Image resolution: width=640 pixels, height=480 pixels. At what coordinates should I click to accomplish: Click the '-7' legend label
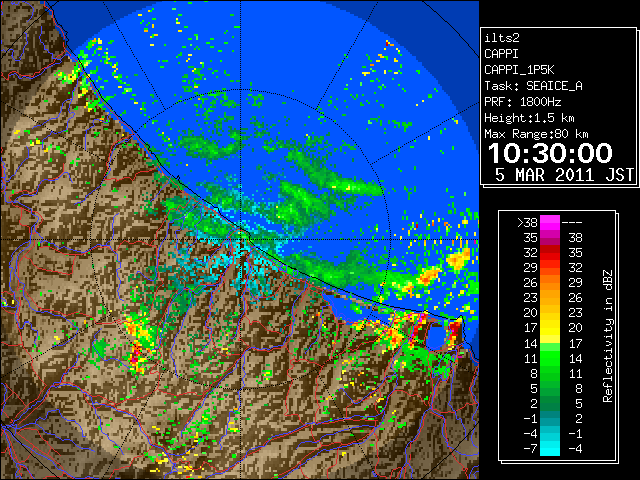pyautogui.click(x=530, y=448)
